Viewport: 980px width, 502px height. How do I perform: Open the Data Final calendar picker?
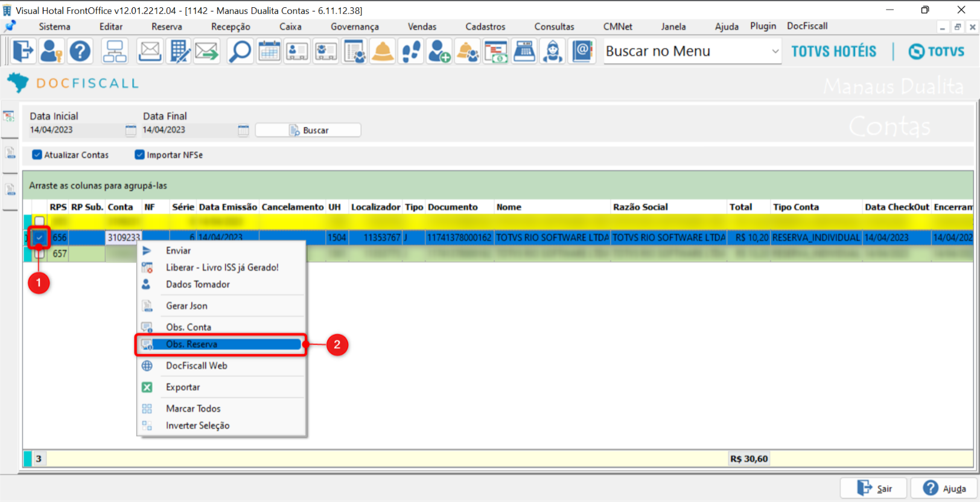[243, 130]
